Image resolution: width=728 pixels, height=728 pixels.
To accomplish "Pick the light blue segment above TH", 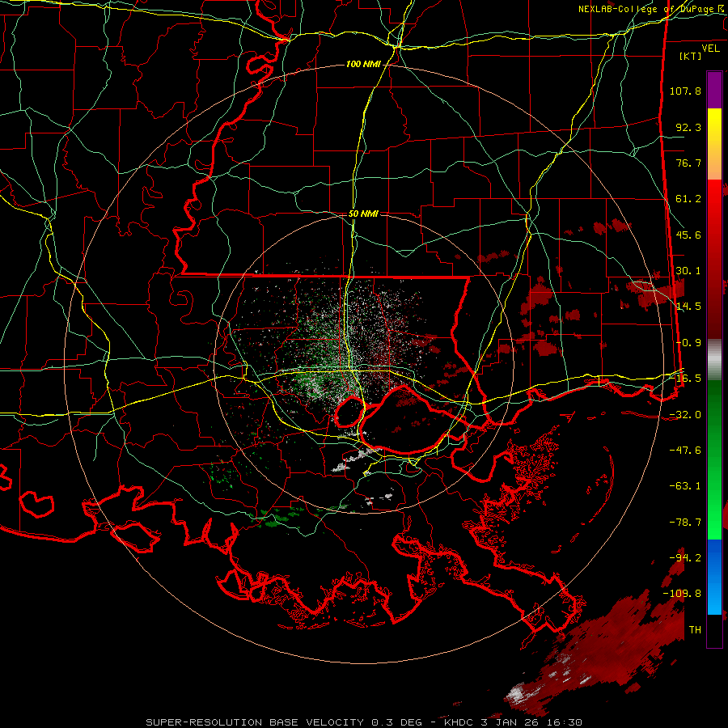I will [714, 599].
